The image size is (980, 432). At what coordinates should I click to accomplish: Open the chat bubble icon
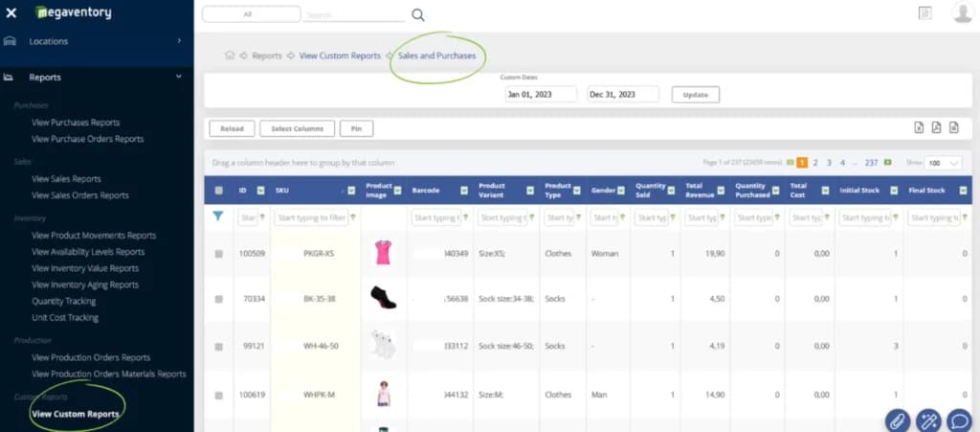tap(959, 421)
